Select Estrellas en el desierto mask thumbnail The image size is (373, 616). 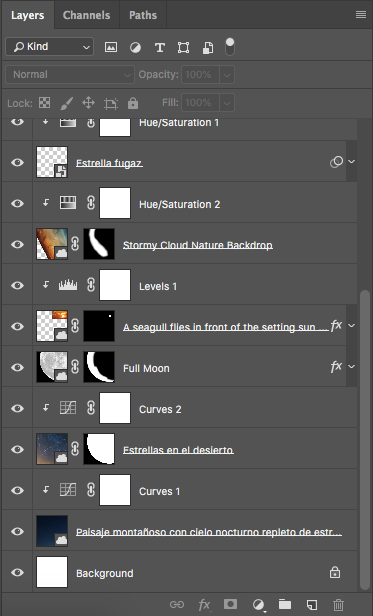click(x=99, y=449)
